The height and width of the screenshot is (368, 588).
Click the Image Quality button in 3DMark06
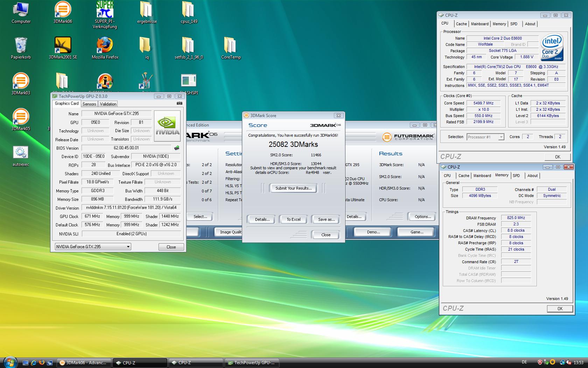[228, 232]
